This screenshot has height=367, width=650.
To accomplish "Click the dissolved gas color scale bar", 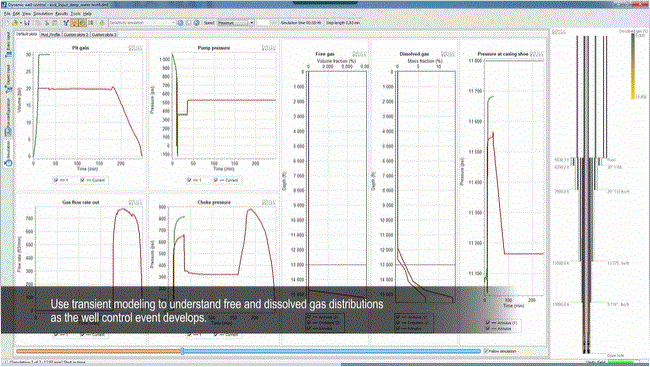I will (633, 66).
